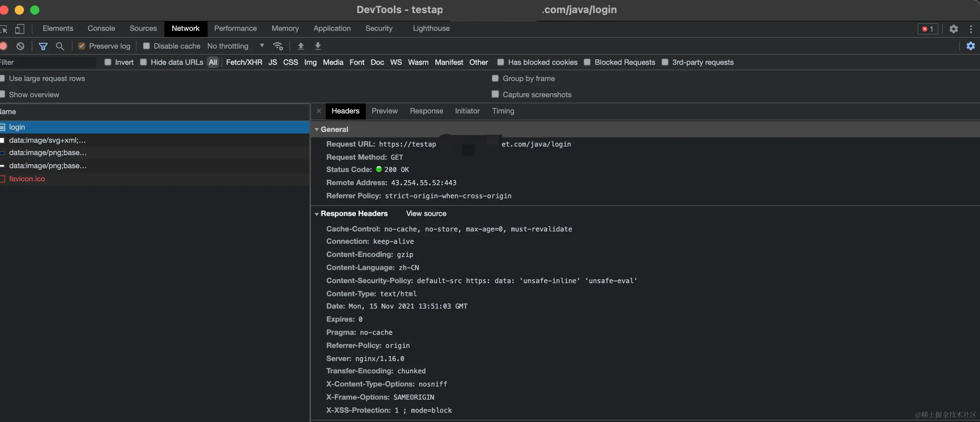The height and width of the screenshot is (422, 980).
Task: Open the Timing tab
Action: coord(503,111)
